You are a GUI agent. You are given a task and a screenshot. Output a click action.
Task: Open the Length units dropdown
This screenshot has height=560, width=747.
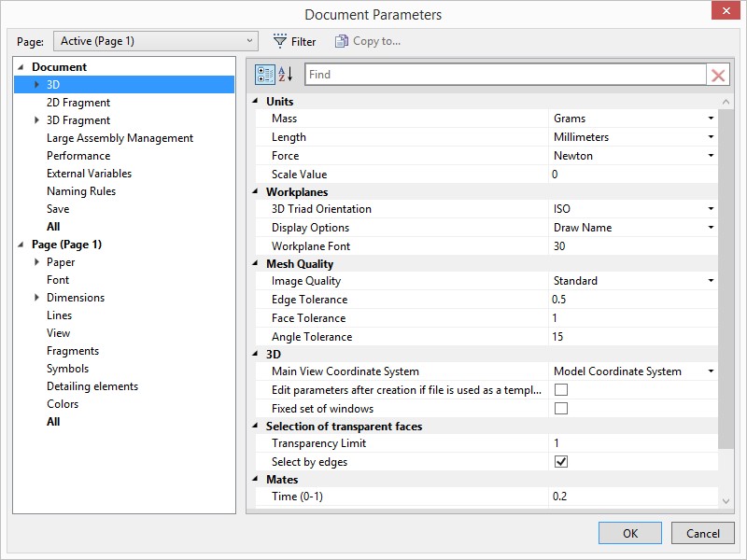(709, 136)
